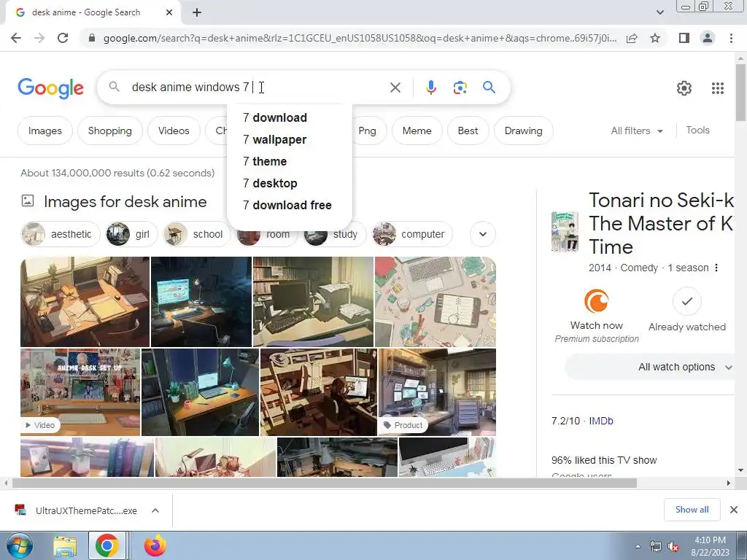Open the Product-tagged desk image

[437, 392]
